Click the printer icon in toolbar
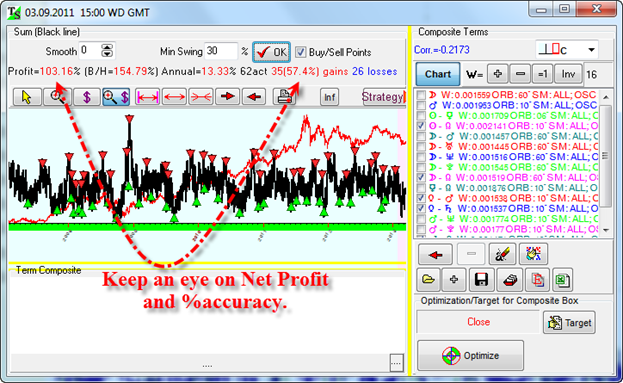 point(285,97)
